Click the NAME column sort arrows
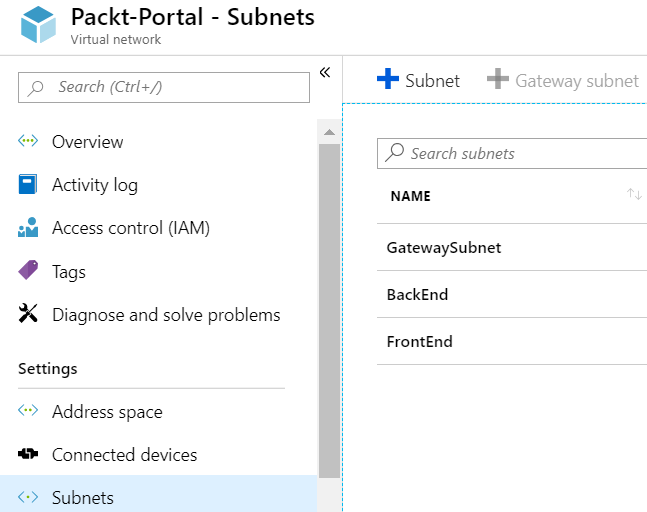This screenshot has height=512, width=647. point(634,194)
